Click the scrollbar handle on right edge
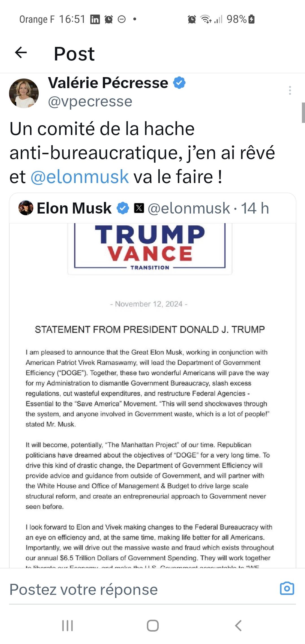This screenshot has width=305, height=644. coord(303,112)
